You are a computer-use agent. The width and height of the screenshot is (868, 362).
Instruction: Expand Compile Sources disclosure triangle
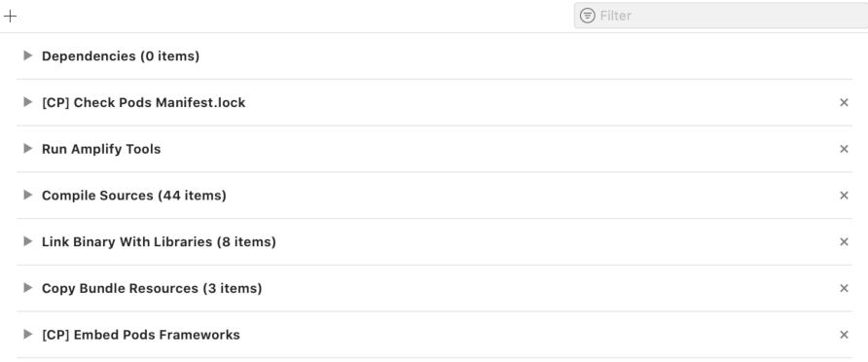[27, 195]
